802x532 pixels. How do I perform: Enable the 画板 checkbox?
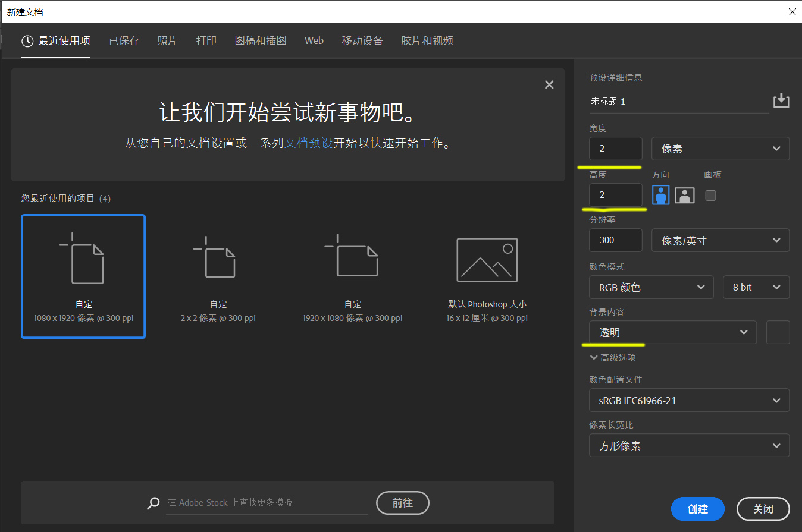[710, 195]
